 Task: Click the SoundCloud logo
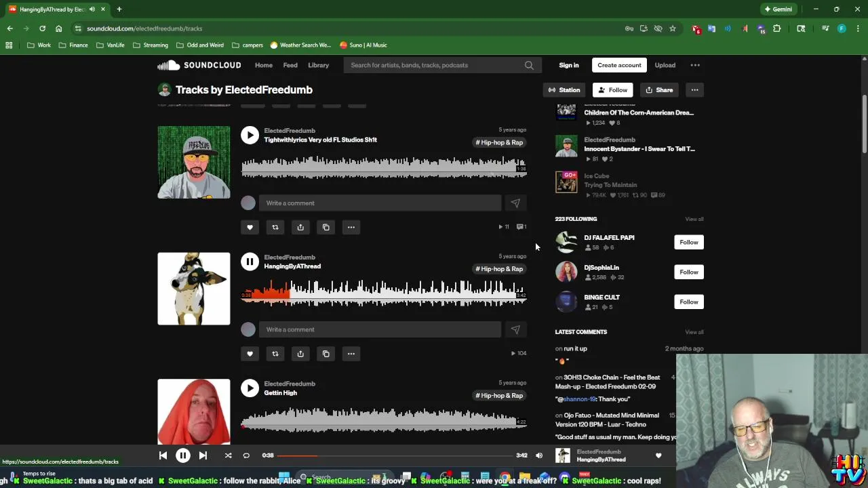(199, 65)
